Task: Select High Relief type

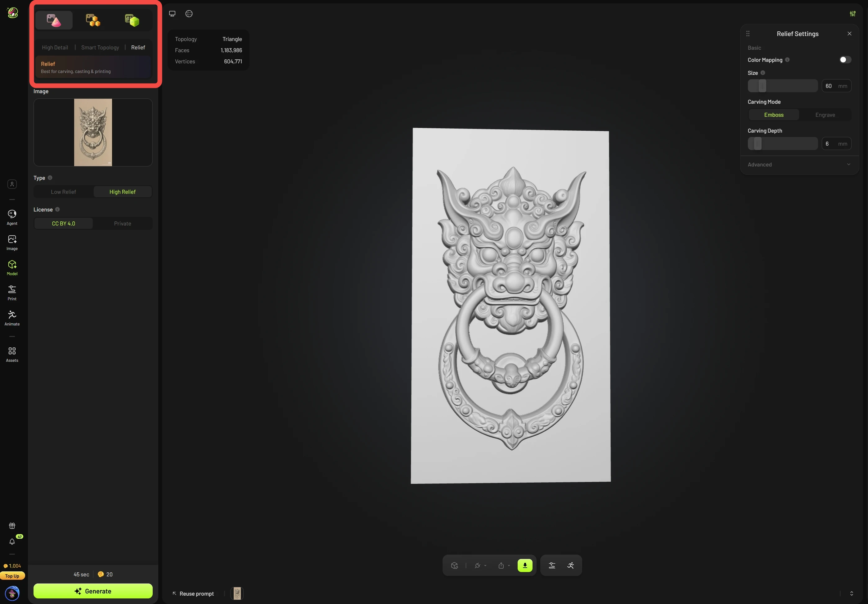Action: pos(123,192)
